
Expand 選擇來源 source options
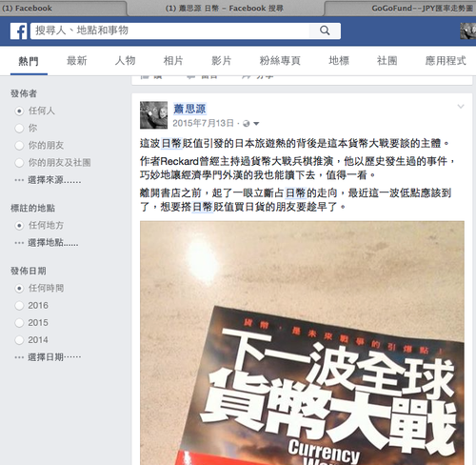click(x=48, y=180)
